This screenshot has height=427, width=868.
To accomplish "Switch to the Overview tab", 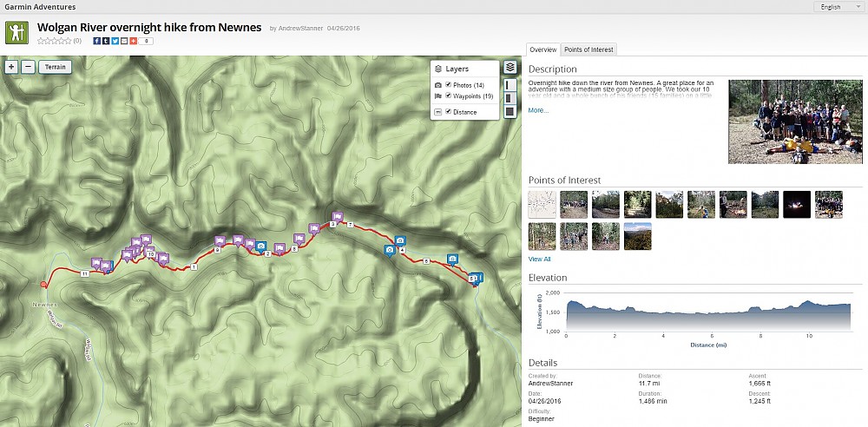I will [543, 49].
